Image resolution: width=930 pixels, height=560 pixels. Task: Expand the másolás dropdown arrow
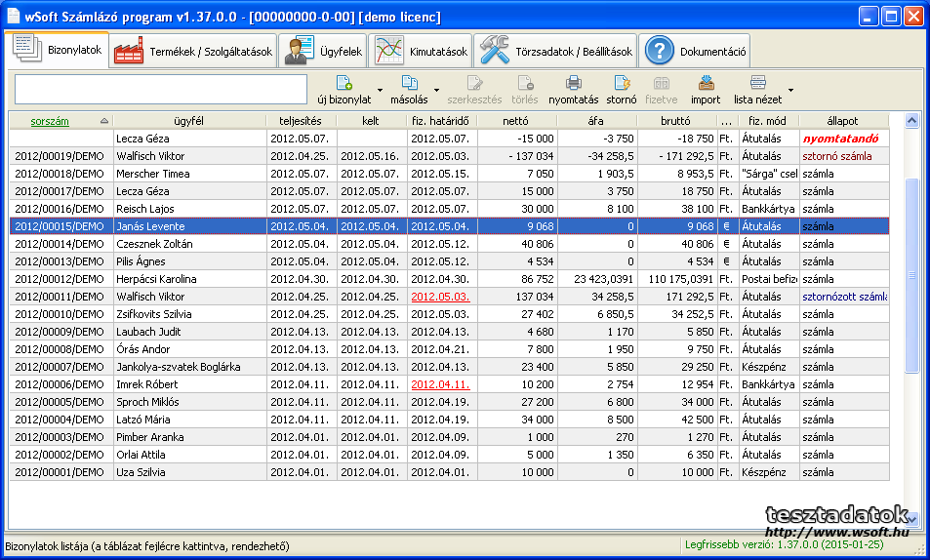(x=436, y=90)
